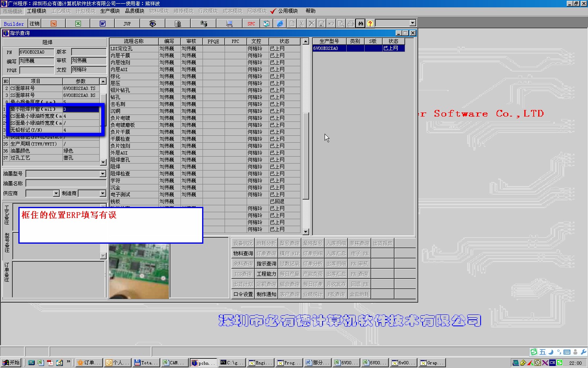The width and height of the screenshot is (588, 368).
Task: Click the 工程能力 button
Action: click(266, 274)
